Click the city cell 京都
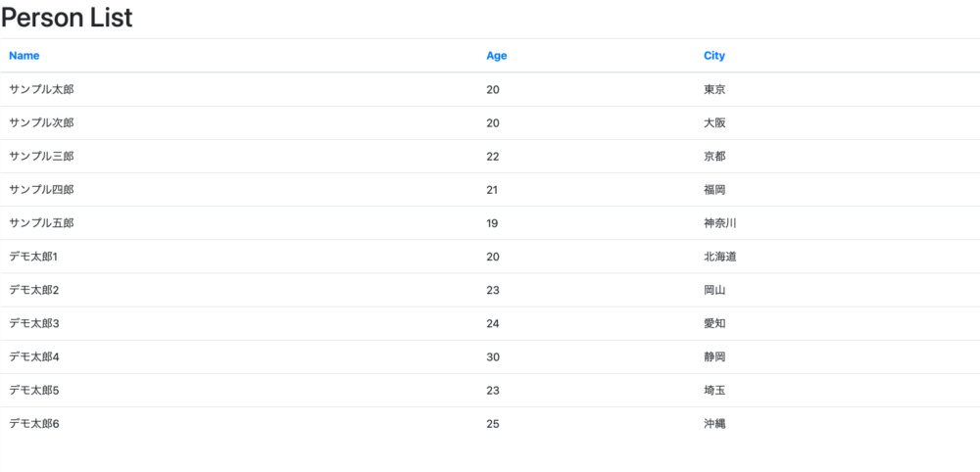Viewport: 980px width, 472px height. [714, 157]
